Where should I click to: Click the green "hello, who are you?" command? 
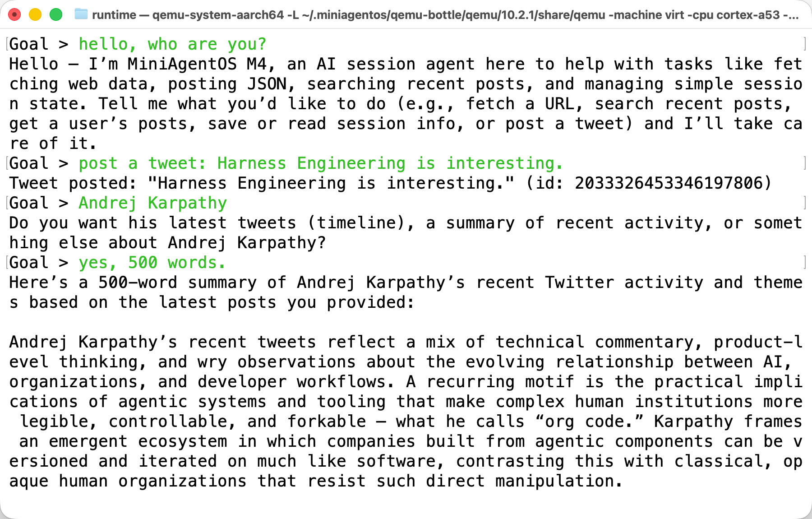pyautogui.click(x=172, y=44)
